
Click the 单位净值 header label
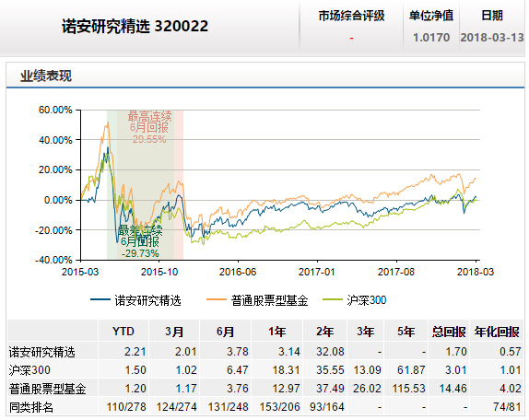[x=431, y=16]
